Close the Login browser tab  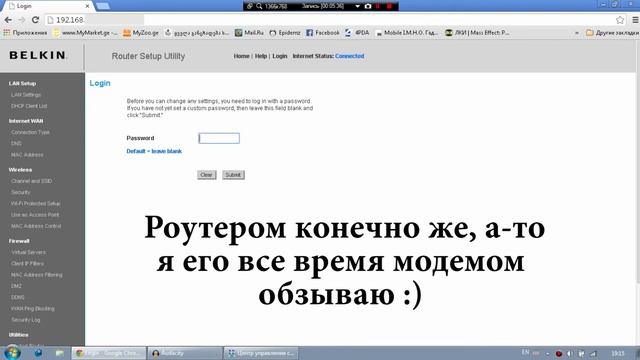click(x=87, y=6)
